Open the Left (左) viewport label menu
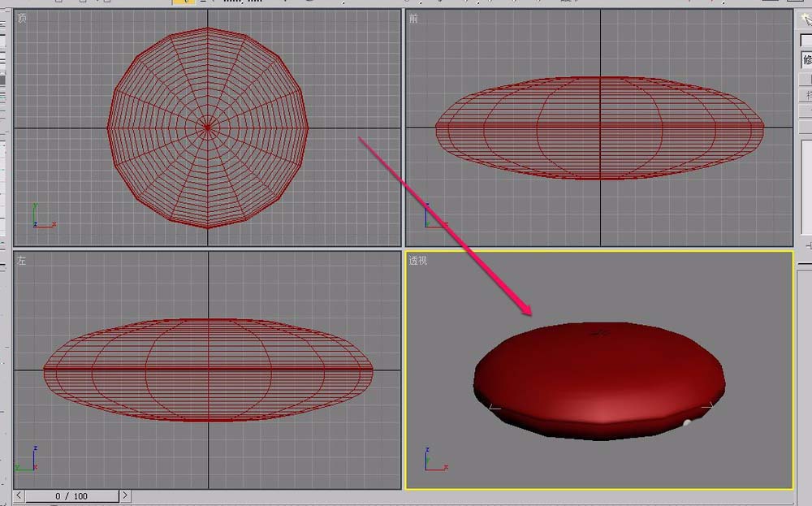 (x=21, y=261)
